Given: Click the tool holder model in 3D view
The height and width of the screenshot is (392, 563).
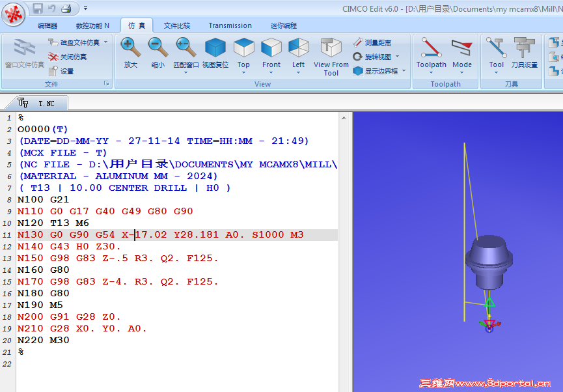Looking at the screenshot, I should coord(489,262).
